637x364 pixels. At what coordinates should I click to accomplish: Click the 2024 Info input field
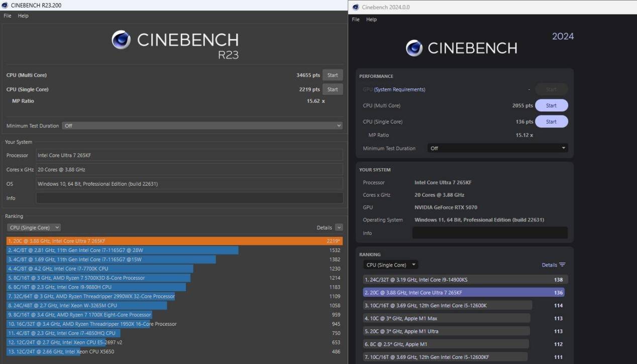click(x=490, y=233)
